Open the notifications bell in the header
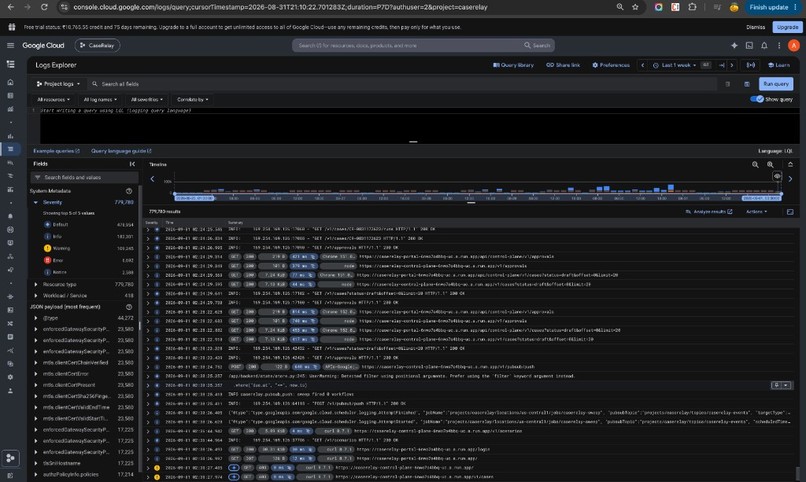The height and width of the screenshot is (482, 806). 764,45
